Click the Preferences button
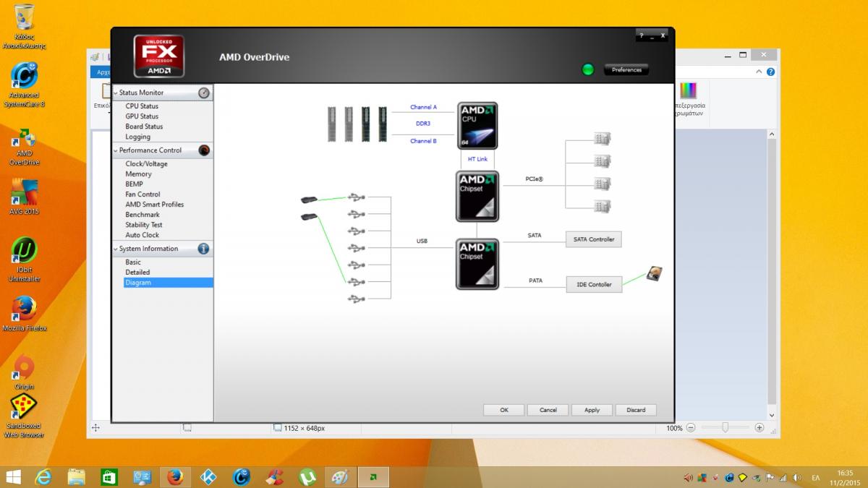The width and height of the screenshot is (868, 488). 626,70
